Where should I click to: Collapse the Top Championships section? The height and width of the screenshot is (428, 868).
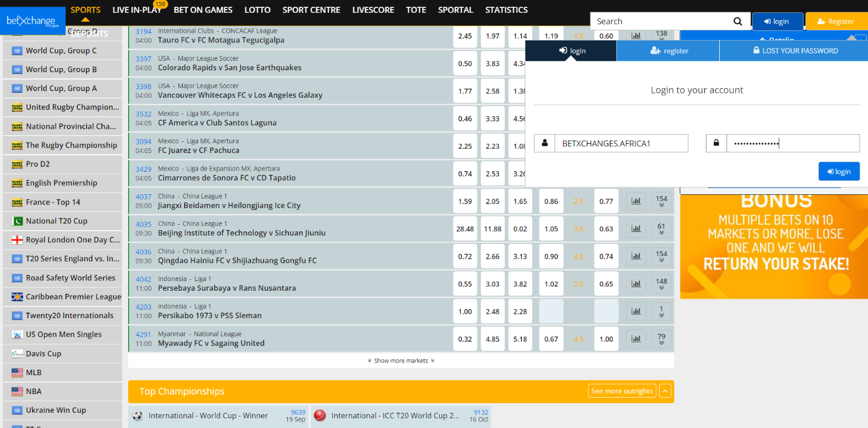point(665,391)
